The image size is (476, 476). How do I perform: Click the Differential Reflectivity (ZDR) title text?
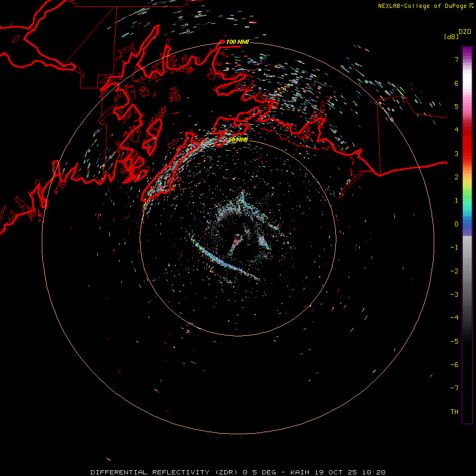click(x=165, y=472)
